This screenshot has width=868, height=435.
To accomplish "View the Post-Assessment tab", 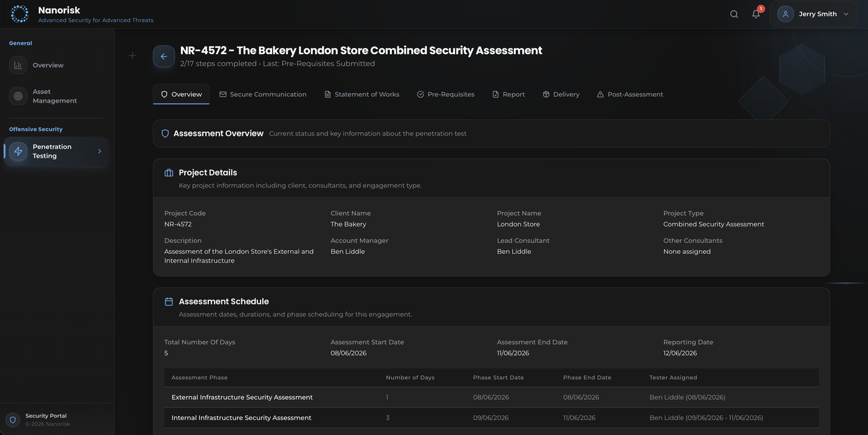I will (629, 94).
